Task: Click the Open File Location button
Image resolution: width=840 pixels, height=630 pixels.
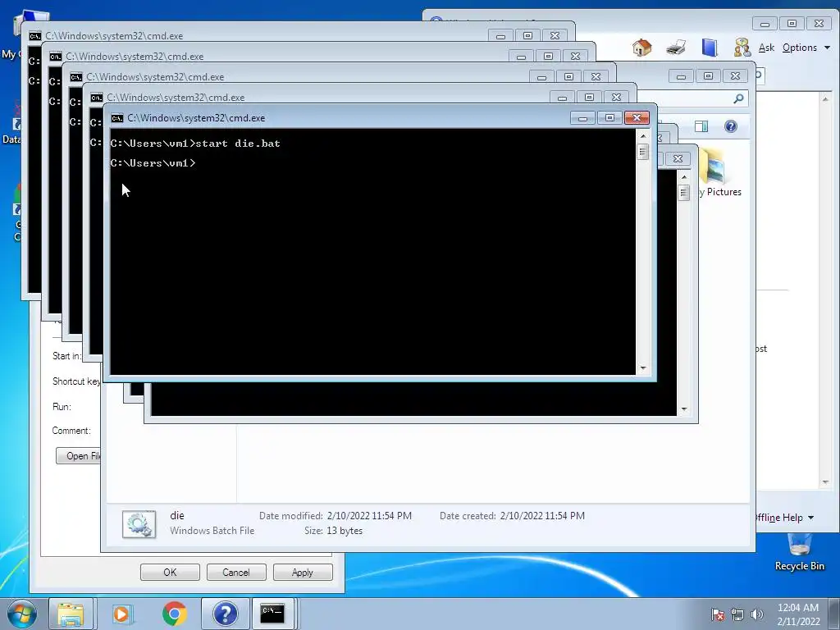Action: [x=78, y=456]
